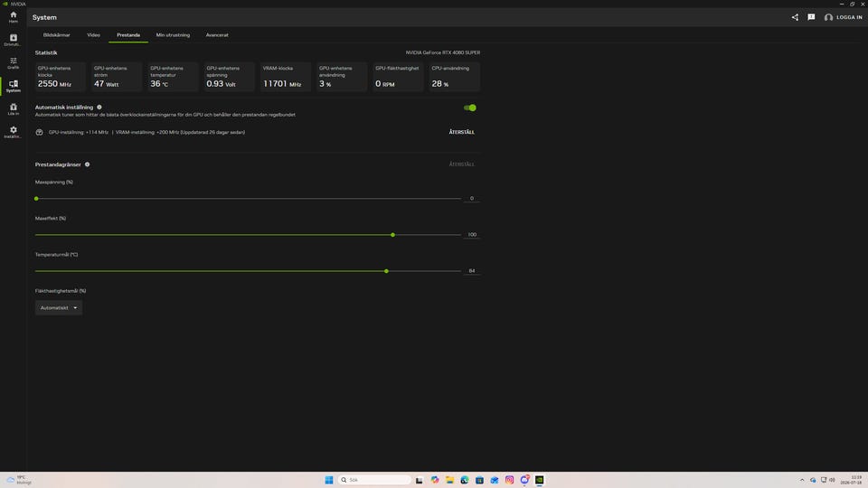Click the LOGGA IN button
Image resolution: width=868 pixels, height=488 pixels.
(849, 17)
